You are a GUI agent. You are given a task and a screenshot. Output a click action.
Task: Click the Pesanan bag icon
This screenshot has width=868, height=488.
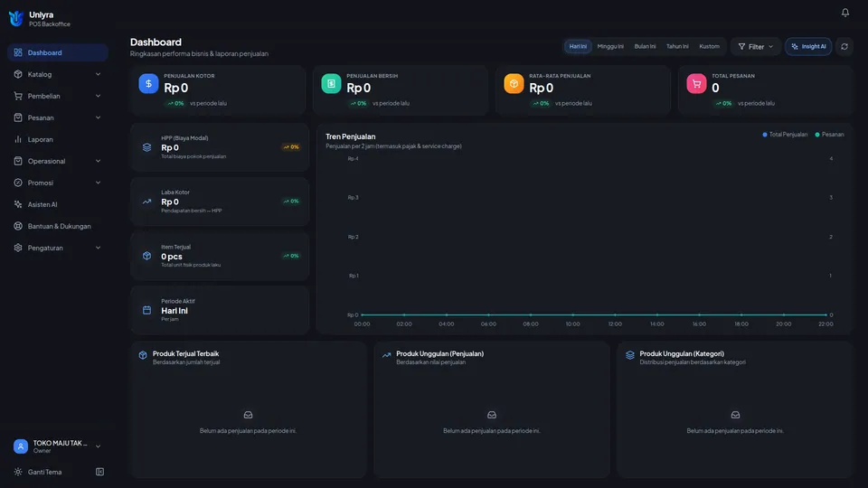(x=18, y=117)
